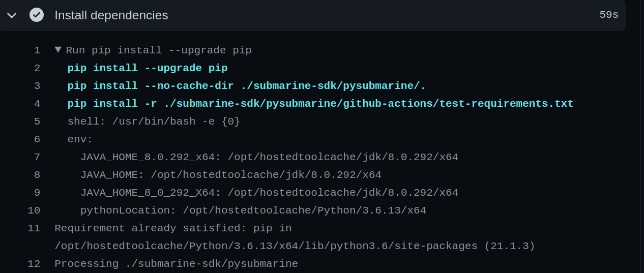Image resolution: width=644 pixels, height=273 pixels.
Task: Click line number 2 link
Action: coord(37,68)
